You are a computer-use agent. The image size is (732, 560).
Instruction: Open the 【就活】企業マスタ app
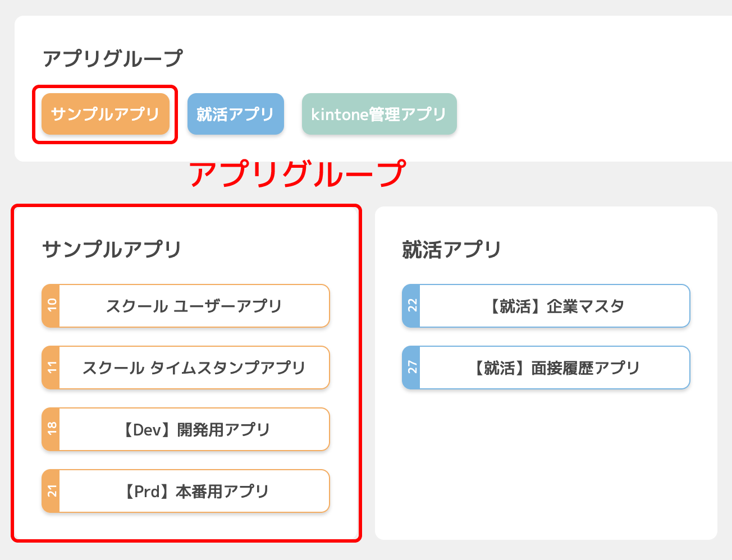coord(554,306)
